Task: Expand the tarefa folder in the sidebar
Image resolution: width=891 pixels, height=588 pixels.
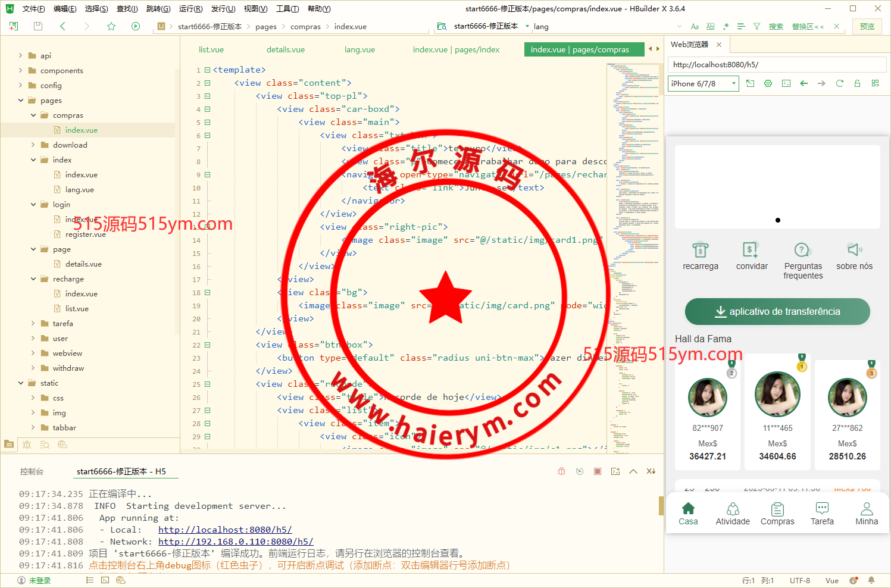Action: pyautogui.click(x=33, y=323)
